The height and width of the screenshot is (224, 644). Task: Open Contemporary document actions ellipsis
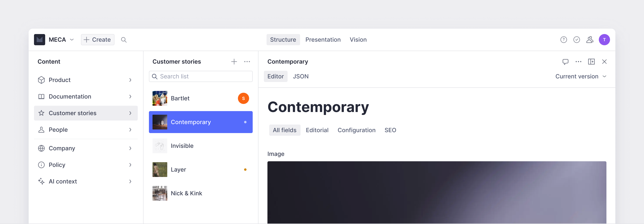578,62
